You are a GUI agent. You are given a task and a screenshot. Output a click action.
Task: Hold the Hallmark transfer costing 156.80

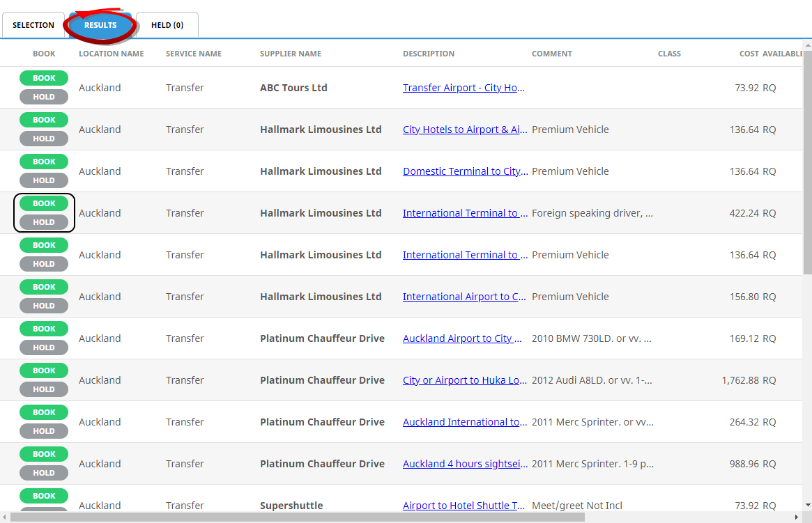pyautogui.click(x=44, y=306)
